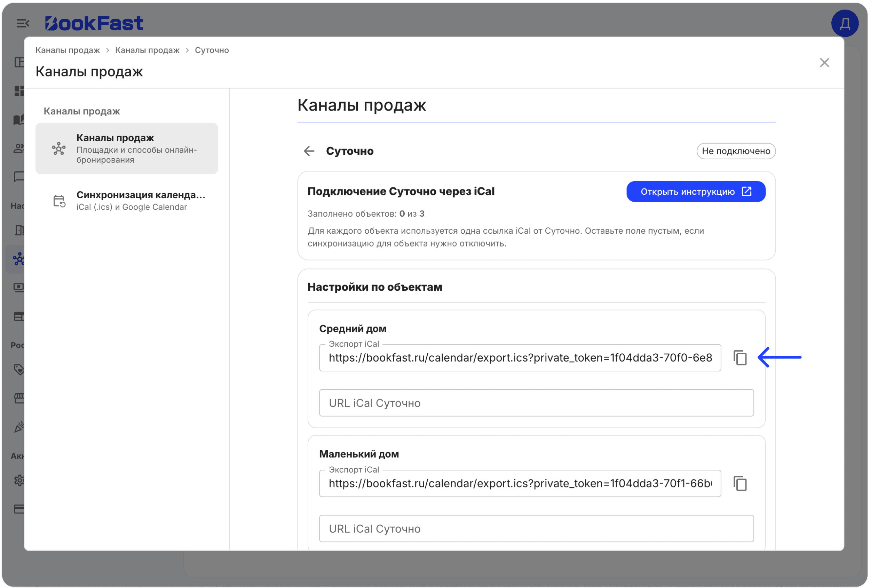Click the heading Настройки по объектам
870x588 pixels.
pyautogui.click(x=375, y=287)
